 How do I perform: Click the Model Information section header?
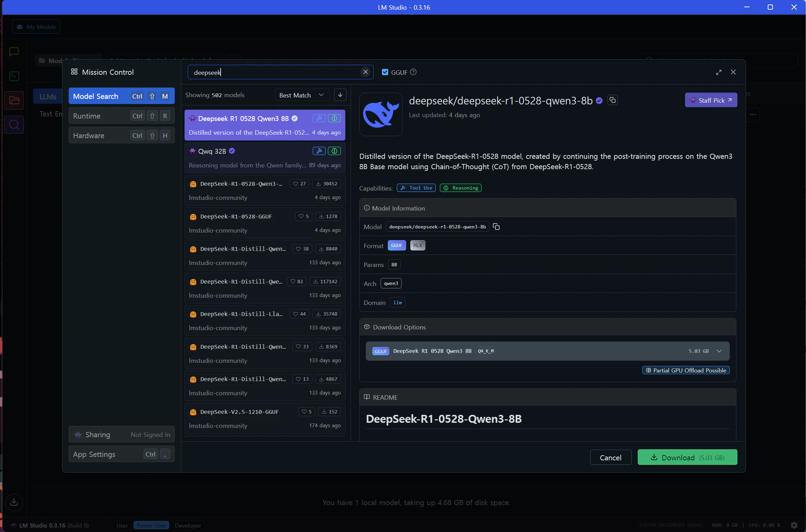point(547,208)
